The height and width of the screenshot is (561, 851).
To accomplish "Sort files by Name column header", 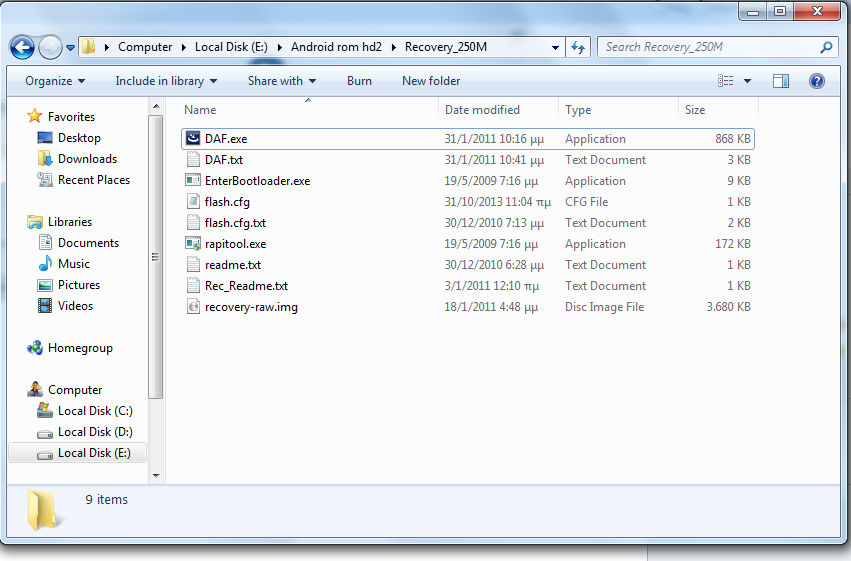I will [x=200, y=110].
